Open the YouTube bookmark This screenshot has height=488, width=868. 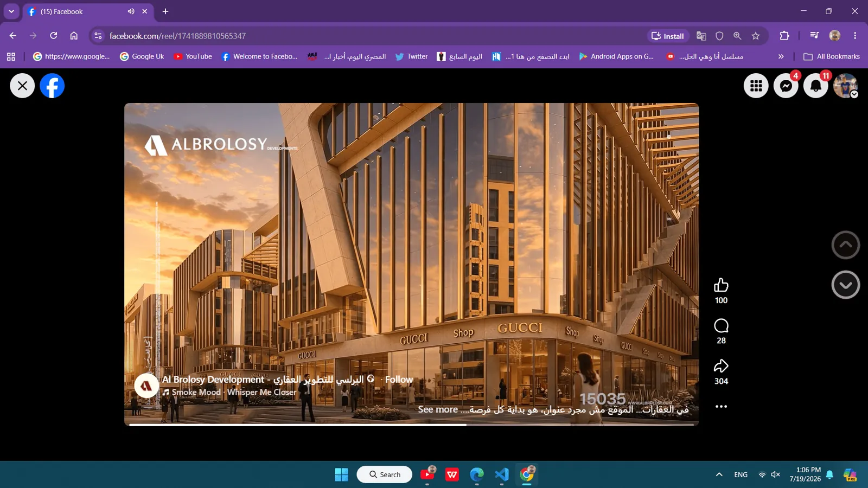click(193, 56)
